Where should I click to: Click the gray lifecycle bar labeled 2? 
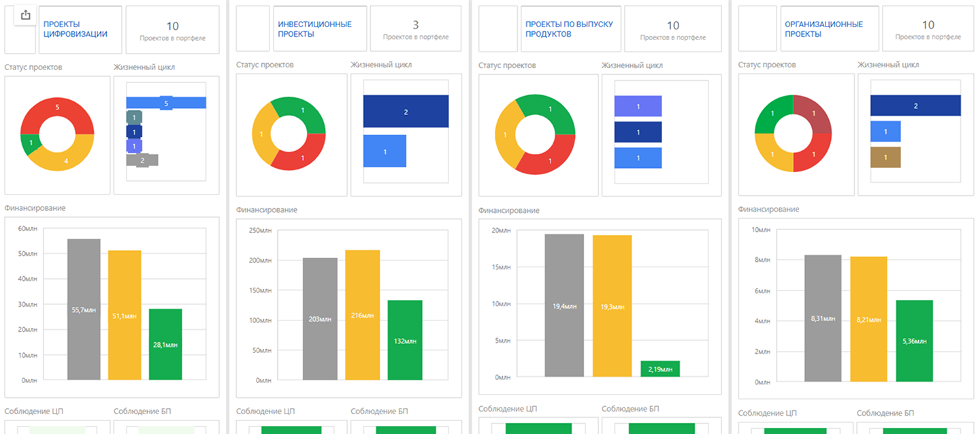click(142, 161)
